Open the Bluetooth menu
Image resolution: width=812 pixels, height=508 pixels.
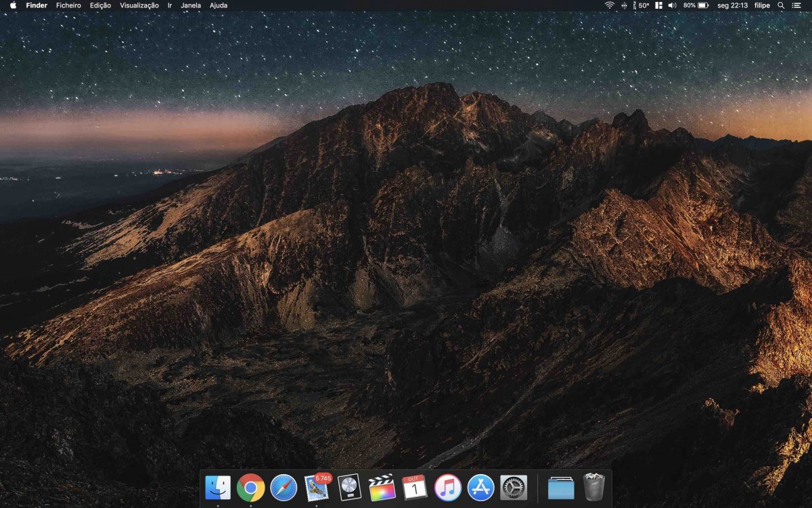623,5
